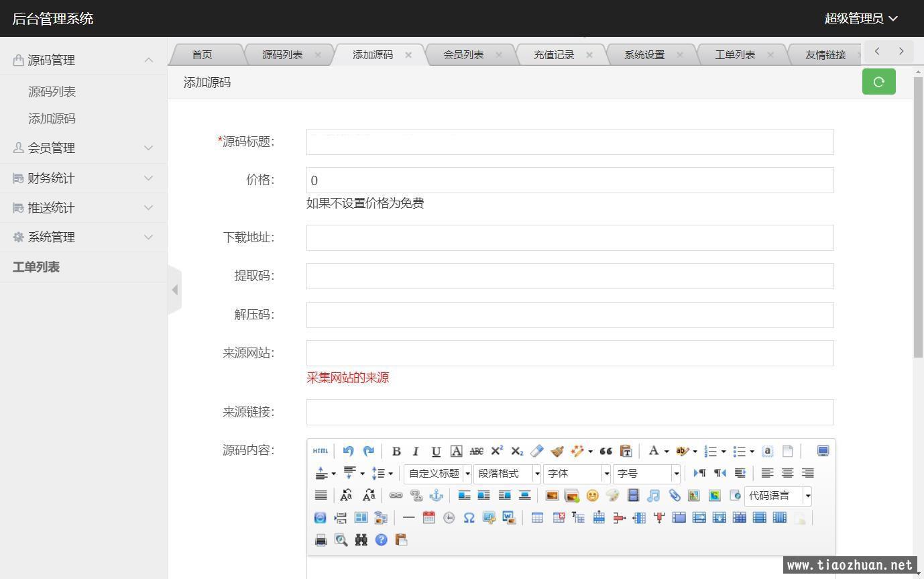Image resolution: width=924 pixels, height=579 pixels.
Task: Insert a special character with the Omega icon
Action: click(469, 518)
